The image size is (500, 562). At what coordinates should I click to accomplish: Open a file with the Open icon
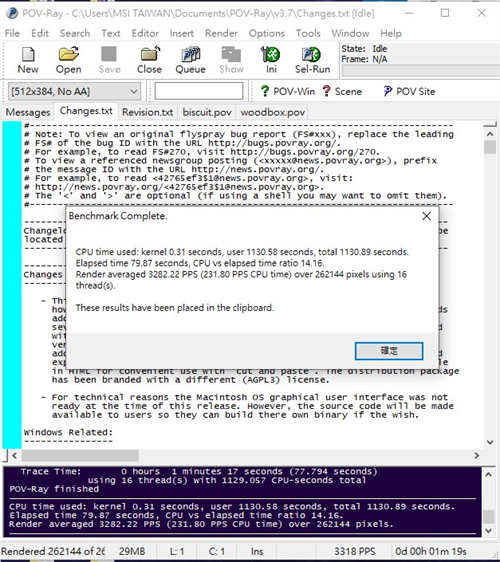pos(68,60)
